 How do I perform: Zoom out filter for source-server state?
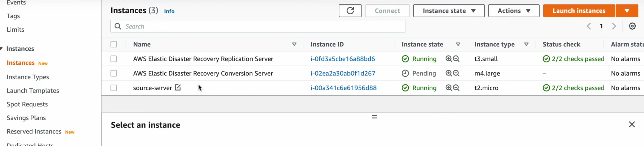coord(456,88)
